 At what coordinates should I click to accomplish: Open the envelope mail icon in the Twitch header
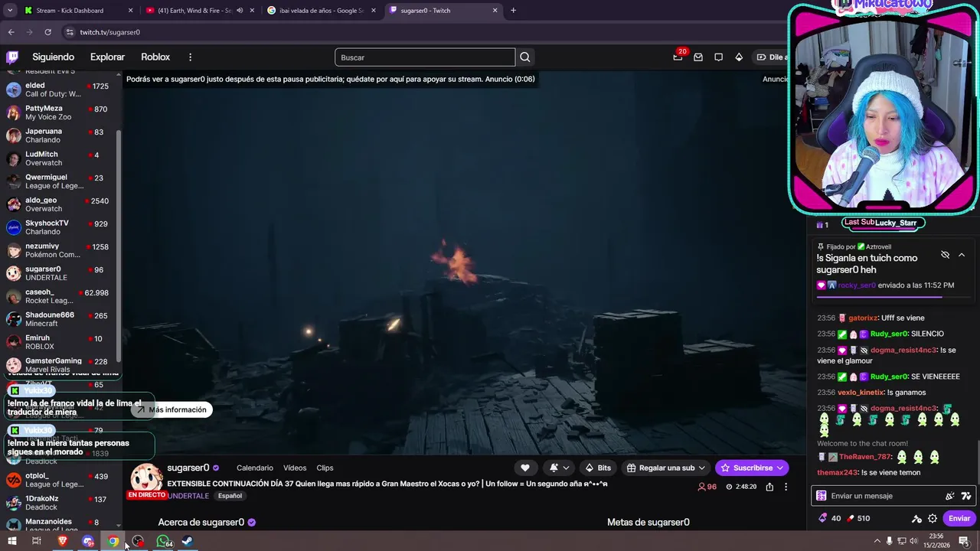(x=698, y=57)
